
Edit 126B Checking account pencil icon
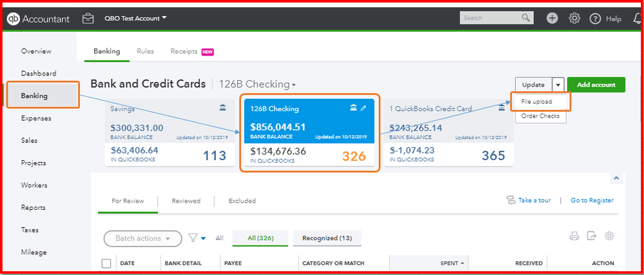pos(363,108)
